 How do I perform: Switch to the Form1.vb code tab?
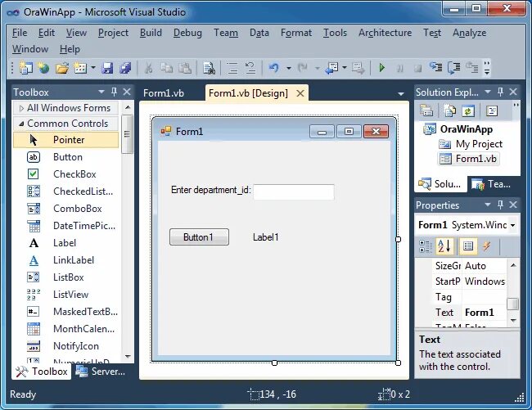(164, 93)
